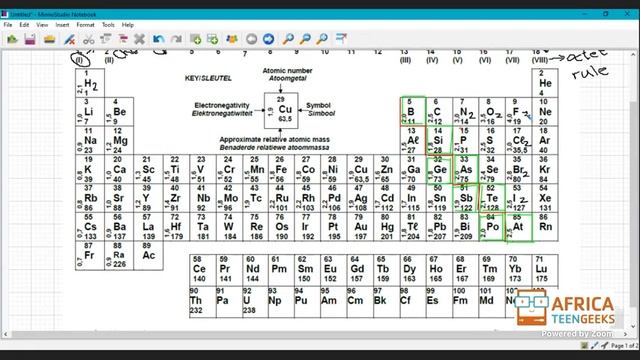Click the blue circular next-page arrow
640x360 pixels.
pos(268,39)
